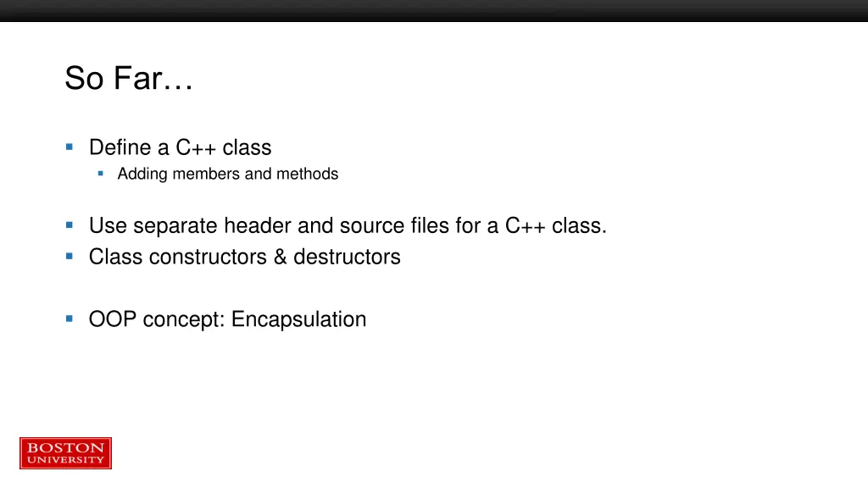The height and width of the screenshot is (488, 868).
Task: Click the dark bar at top of slide
Action: point(434,11)
